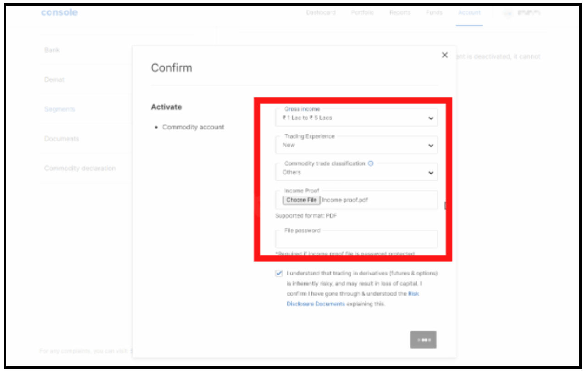Screen dimensions: 588x371
Task: Expand Commodity trade classification dropdown
Action: click(356, 173)
